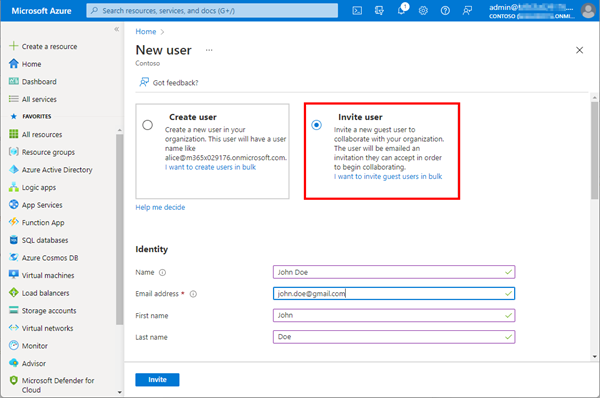The height and width of the screenshot is (398, 600).
Task: Collapse the sidebar with double chevron
Action: pyautogui.click(x=116, y=29)
